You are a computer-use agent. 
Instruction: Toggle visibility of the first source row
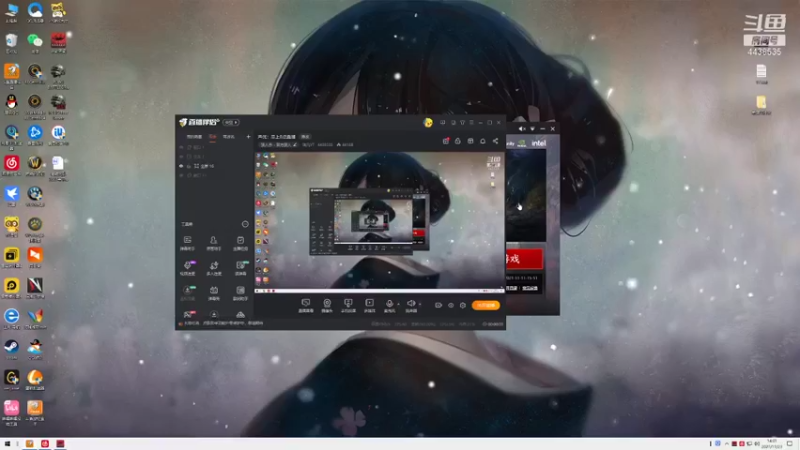[181, 147]
